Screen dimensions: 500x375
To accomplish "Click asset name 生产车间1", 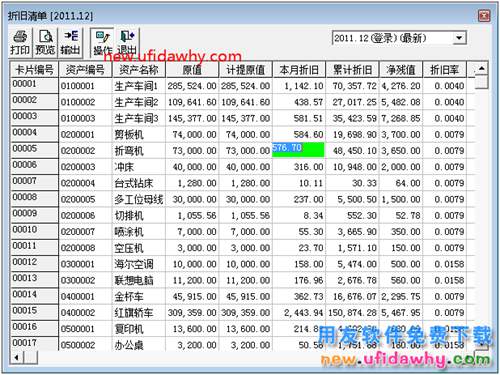I will (x=136, y=86).
